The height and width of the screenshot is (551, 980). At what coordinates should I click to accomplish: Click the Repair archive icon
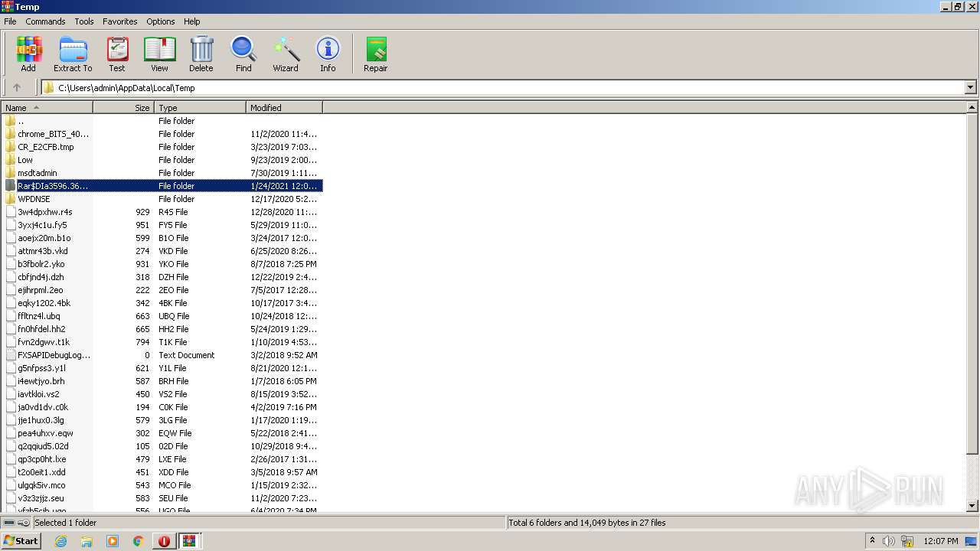375,54
